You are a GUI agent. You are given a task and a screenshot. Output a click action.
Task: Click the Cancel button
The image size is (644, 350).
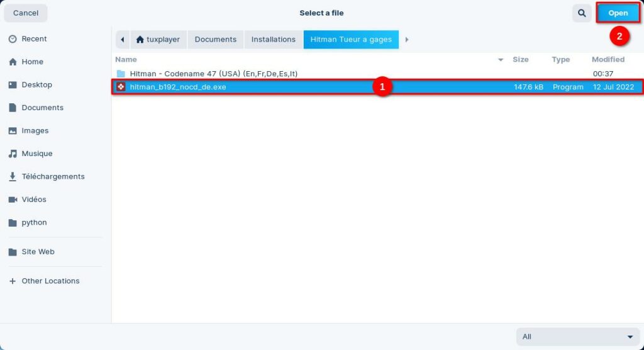(x=26, y=13)
